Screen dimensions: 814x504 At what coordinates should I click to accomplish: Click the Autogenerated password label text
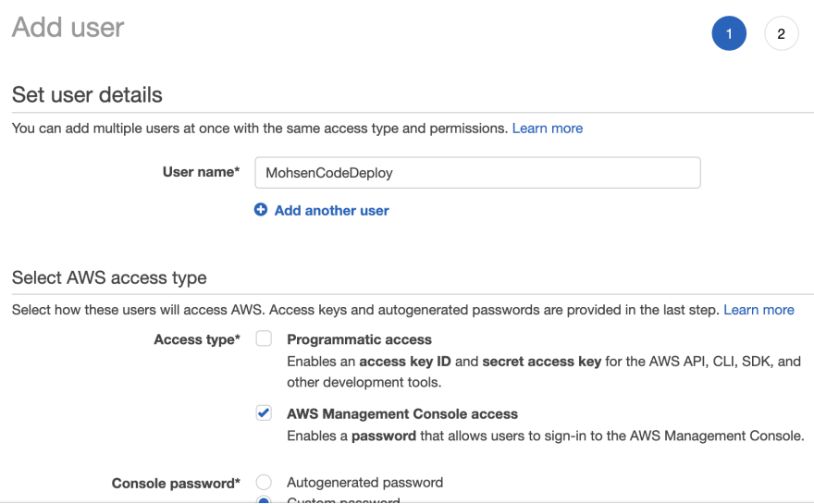point(365,483)
